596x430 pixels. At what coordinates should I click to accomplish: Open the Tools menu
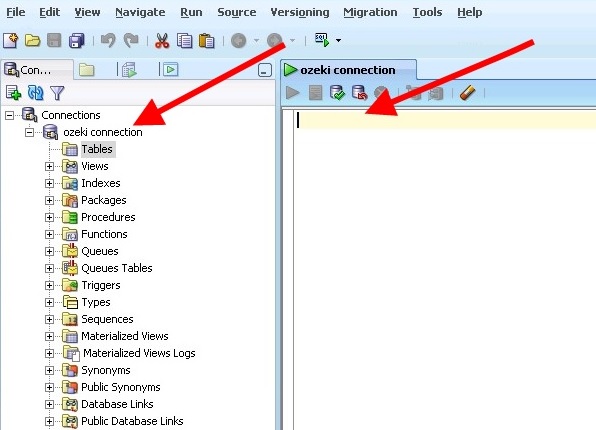coord(427,12)
